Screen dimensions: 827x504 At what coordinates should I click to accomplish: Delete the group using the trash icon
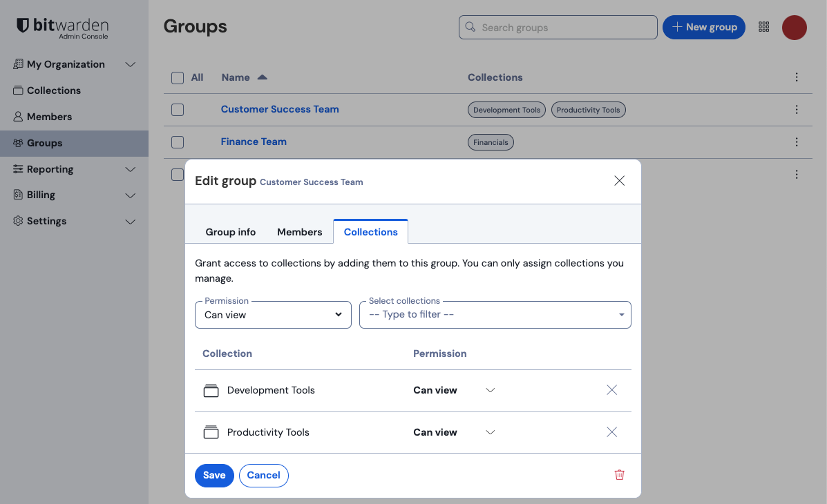[619, 475]
